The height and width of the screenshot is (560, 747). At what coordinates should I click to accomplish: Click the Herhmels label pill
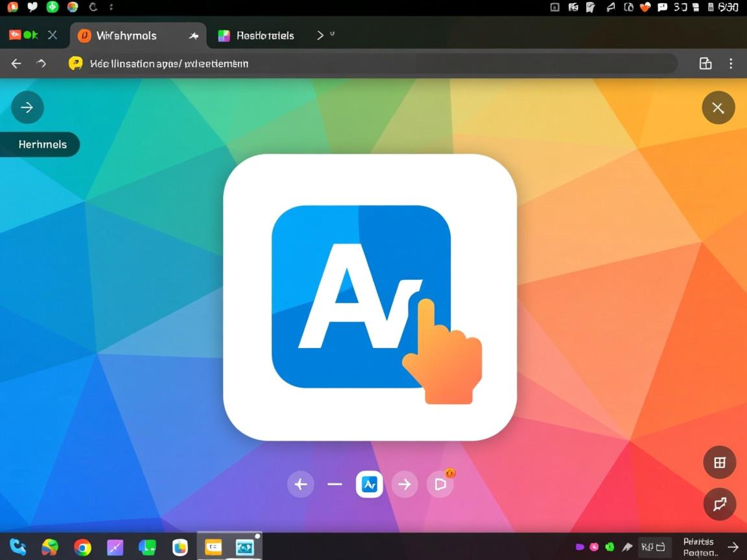click(41, 145)
